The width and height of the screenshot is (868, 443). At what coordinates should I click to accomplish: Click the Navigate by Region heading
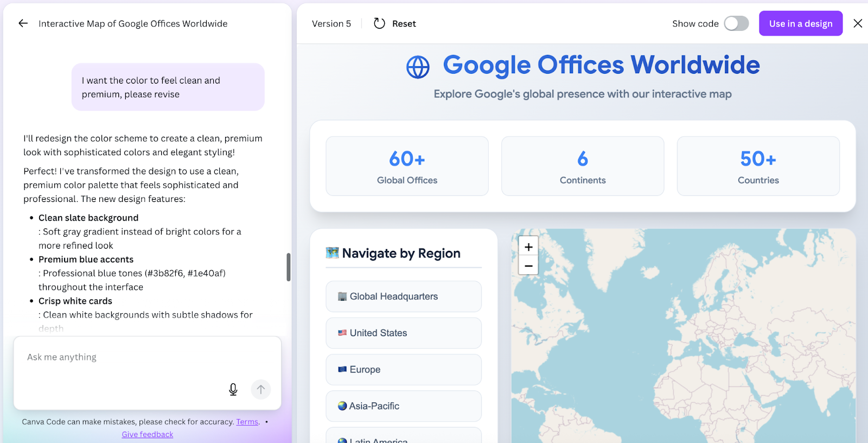click(x=401, y=253)
